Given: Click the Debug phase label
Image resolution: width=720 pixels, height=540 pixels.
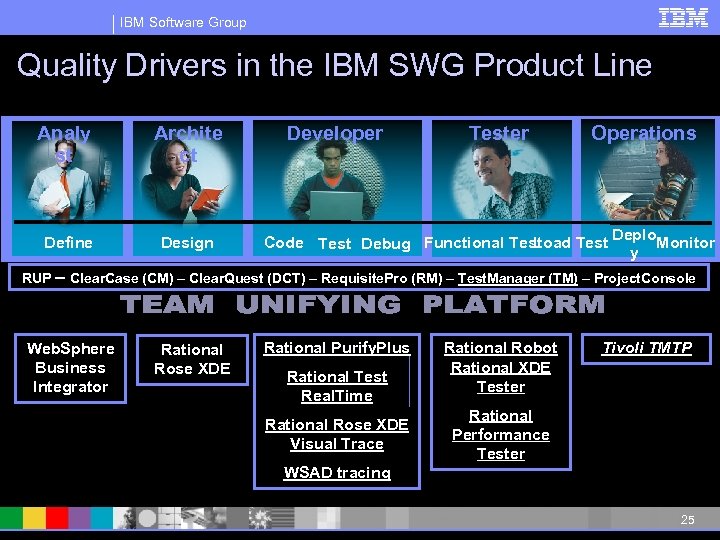Looking at the screenshot, I should 386,243.
